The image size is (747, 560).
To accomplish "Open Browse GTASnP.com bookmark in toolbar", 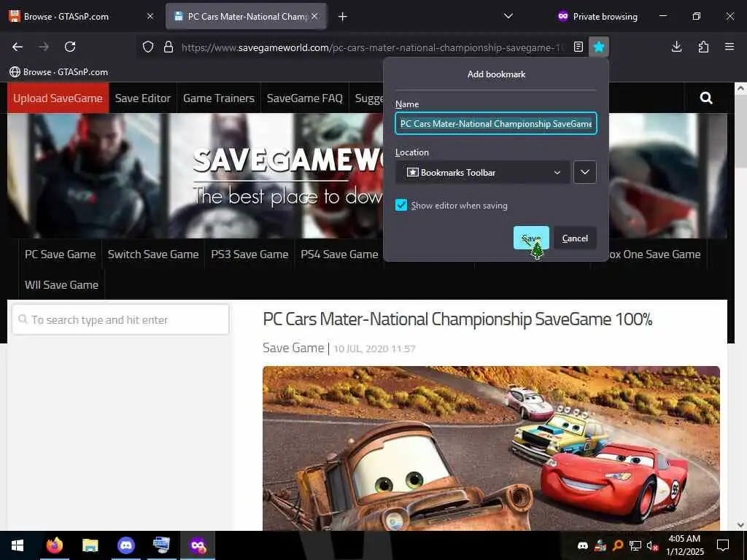I will [58, 72].
